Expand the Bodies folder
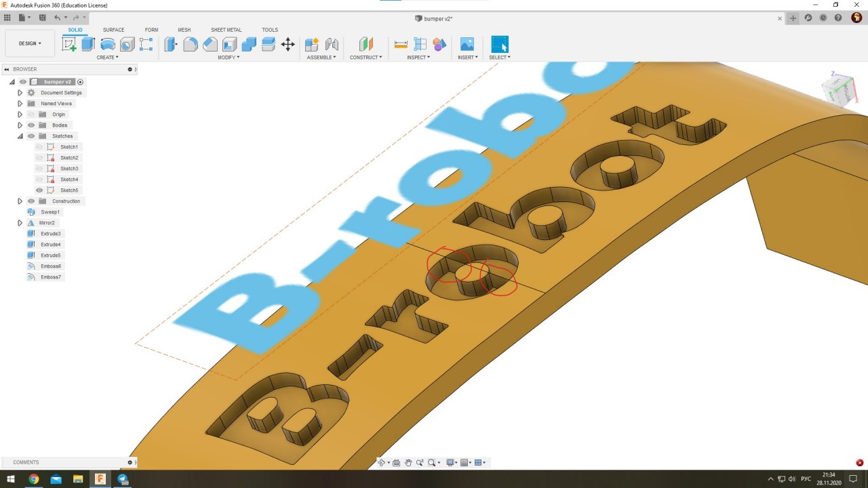 pyautogui.click(x=20, y=125)
